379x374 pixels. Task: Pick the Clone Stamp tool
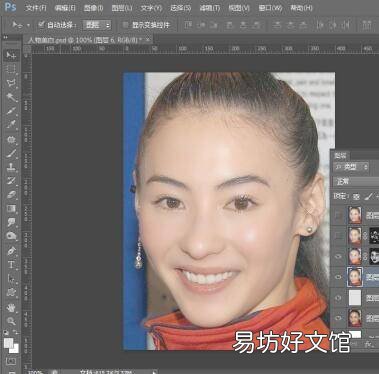tap(11, 167)
